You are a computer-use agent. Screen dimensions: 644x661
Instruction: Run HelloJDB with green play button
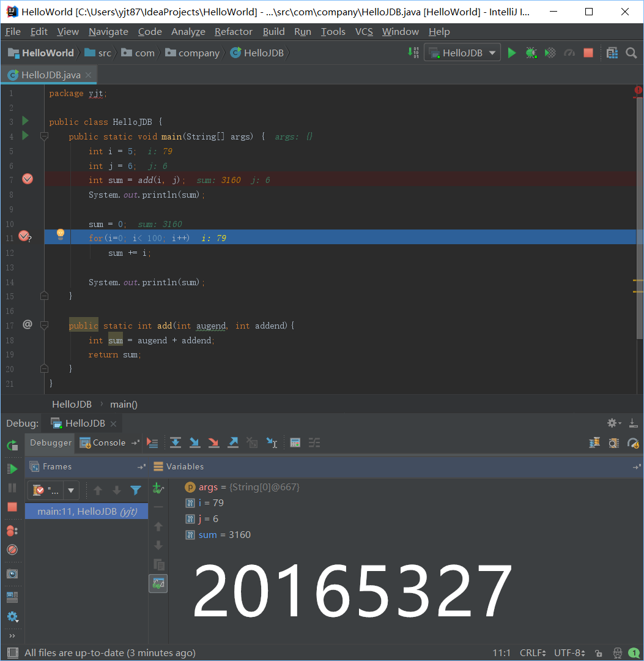point(512,53)
